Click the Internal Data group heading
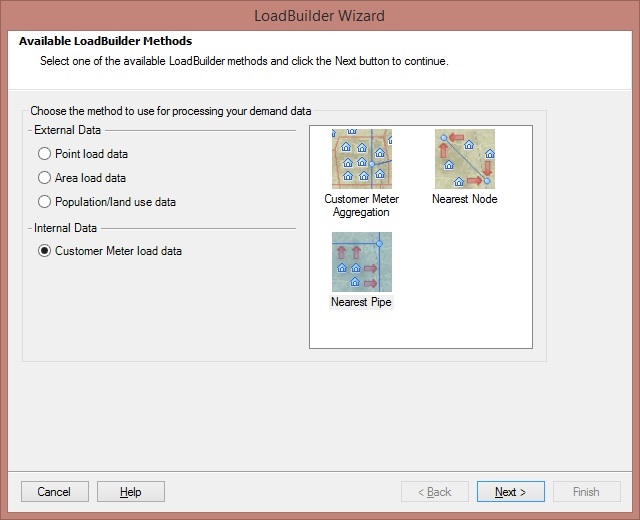Screen dimensions: 640x520 pos(65,228)
